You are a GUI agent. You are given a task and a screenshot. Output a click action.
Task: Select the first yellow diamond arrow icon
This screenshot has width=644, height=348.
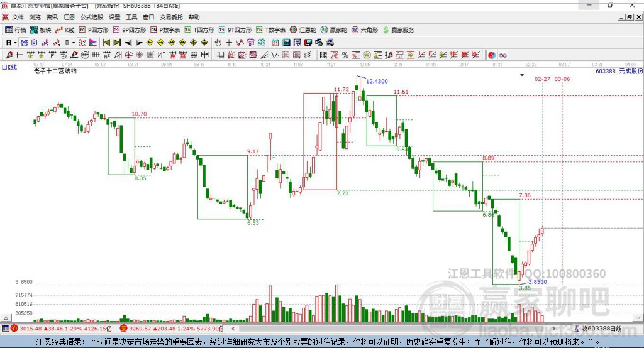150,43
